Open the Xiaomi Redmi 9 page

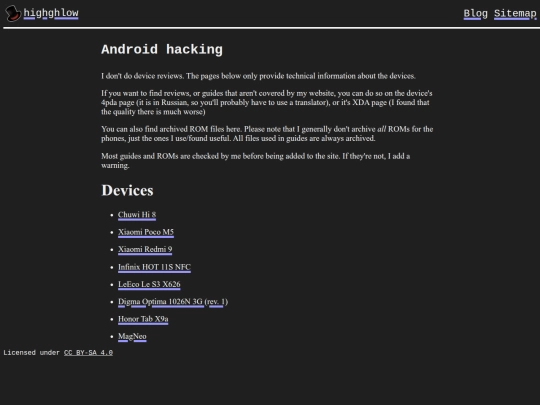coord(145,249)
